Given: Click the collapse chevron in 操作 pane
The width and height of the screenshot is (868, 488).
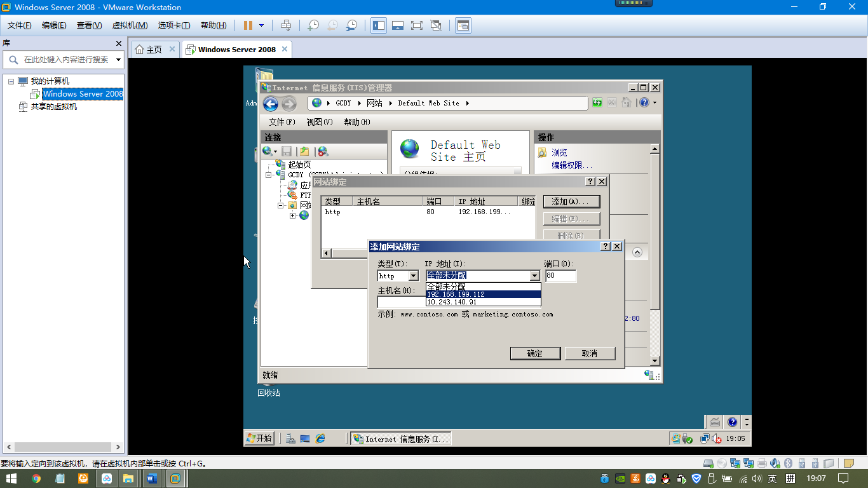Looking at the screenshot, I should point(637,252).
